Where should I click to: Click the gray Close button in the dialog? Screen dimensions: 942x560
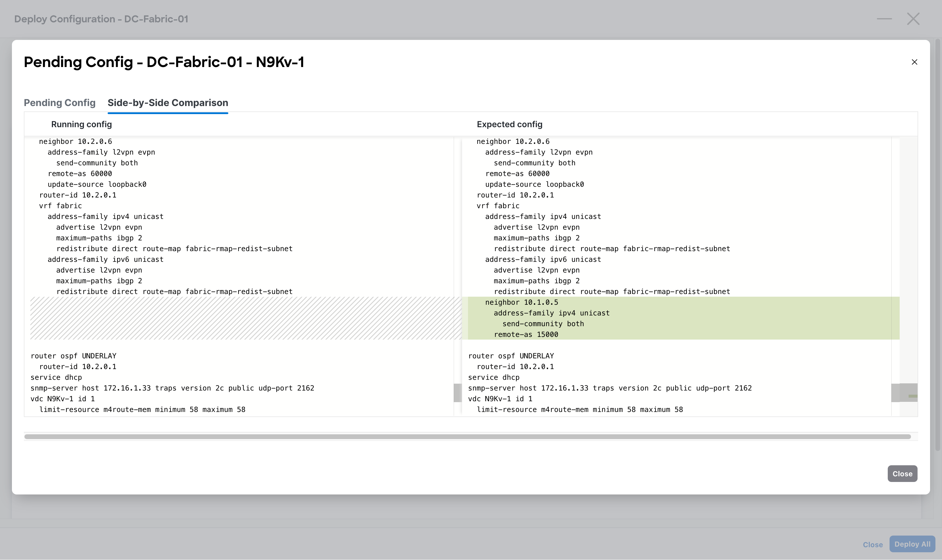coord(902,474)
